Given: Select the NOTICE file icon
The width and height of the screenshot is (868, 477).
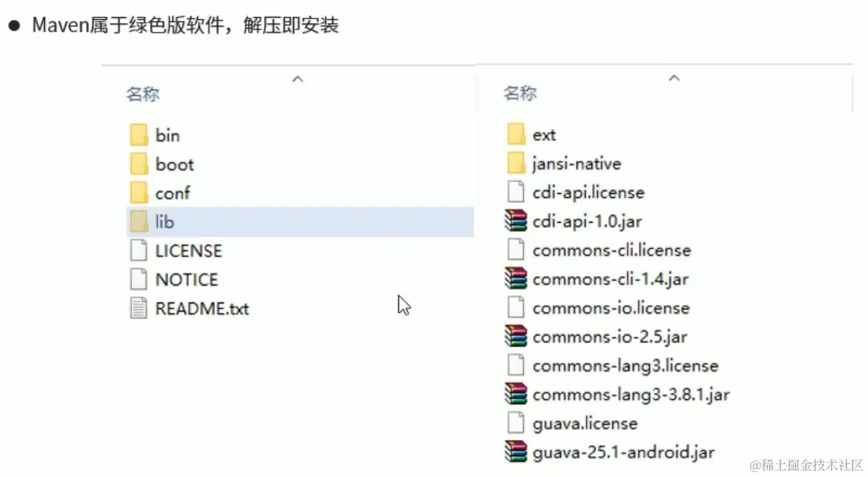Looking at the screenshot, I should (139, 280).
